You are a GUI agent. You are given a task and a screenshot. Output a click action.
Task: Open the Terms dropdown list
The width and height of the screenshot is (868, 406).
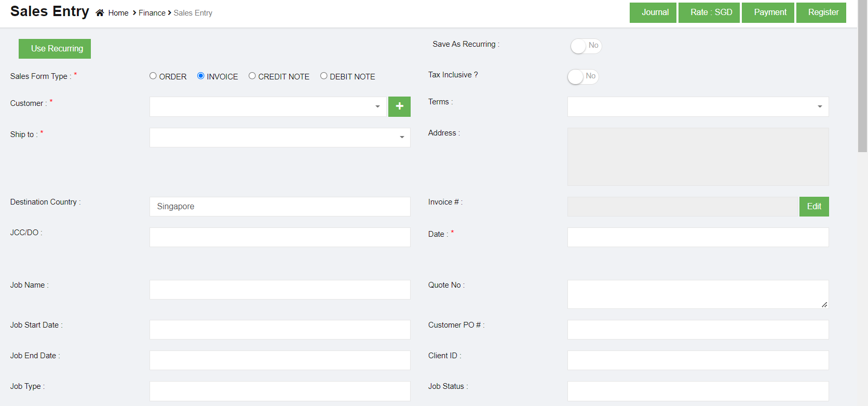(697, 106)
